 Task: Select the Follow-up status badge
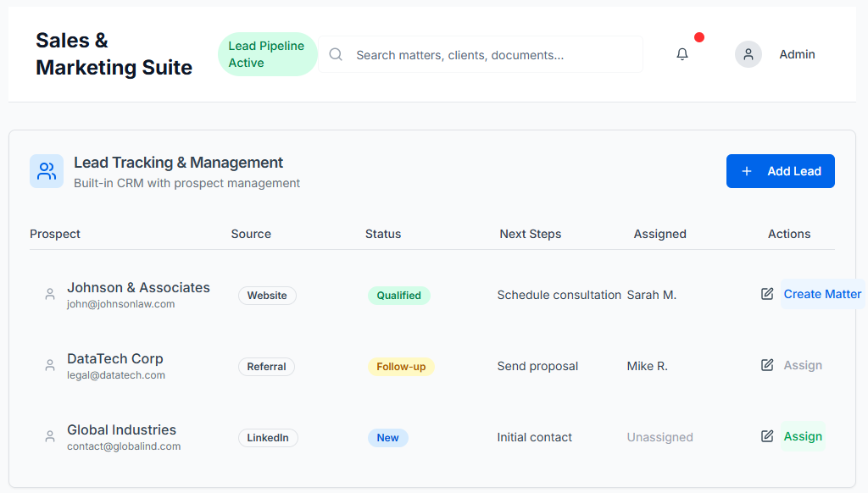(401, 367)
